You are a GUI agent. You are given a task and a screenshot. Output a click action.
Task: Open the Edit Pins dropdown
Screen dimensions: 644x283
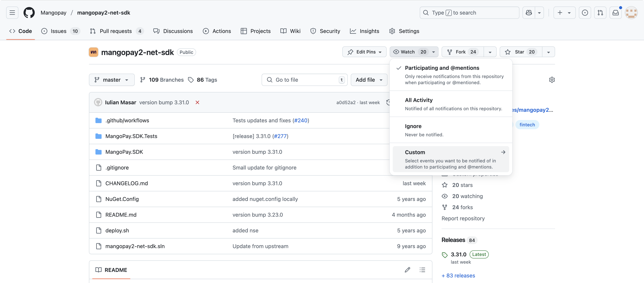point(364,52)
